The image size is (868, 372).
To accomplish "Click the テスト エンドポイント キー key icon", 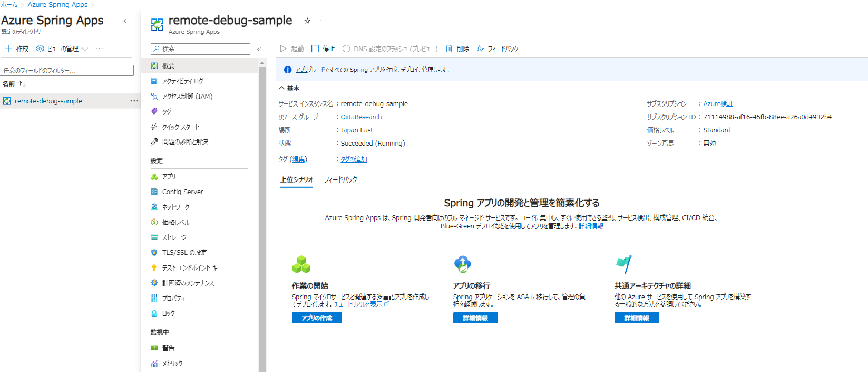I will tap(154, 268).
